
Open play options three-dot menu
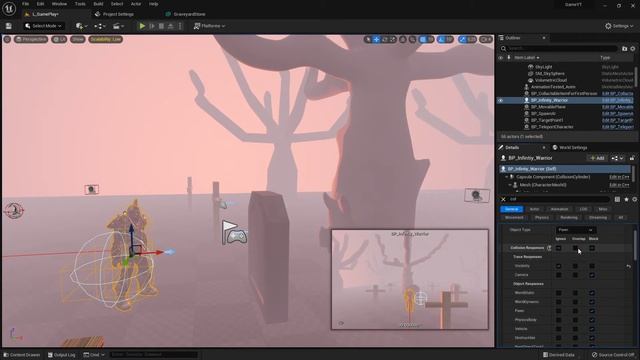click(180, 26)
